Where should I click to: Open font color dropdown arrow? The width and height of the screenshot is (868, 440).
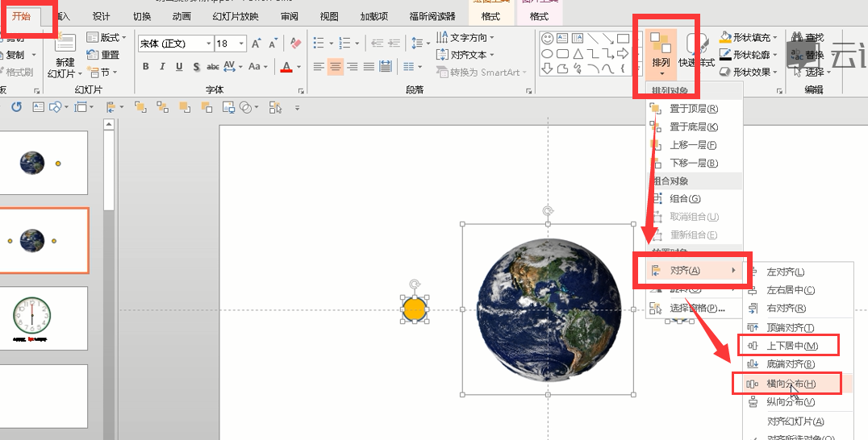point(299,67)
